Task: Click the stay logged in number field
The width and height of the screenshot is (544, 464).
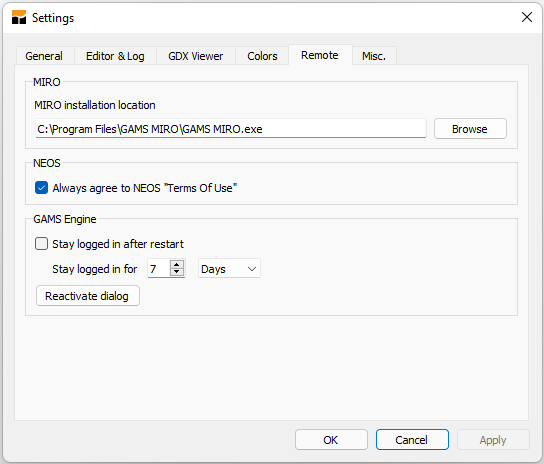Action: pos(159,269)
